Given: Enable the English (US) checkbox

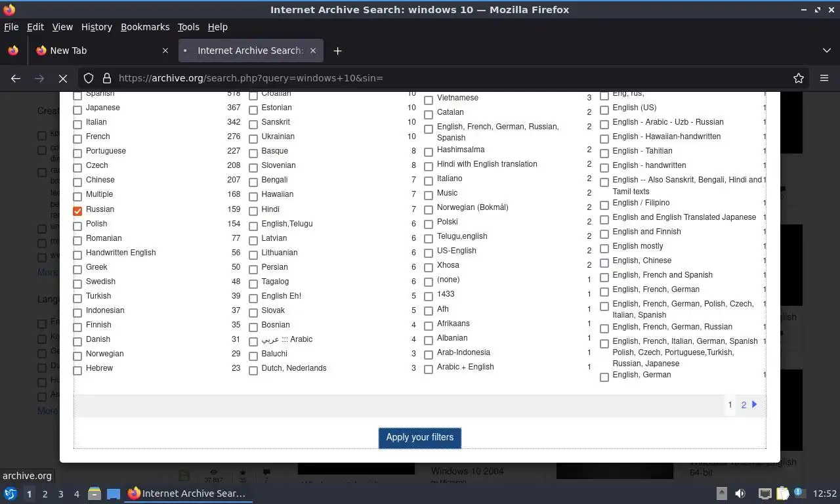Looking at the screenshot, I should click(604, 110).
